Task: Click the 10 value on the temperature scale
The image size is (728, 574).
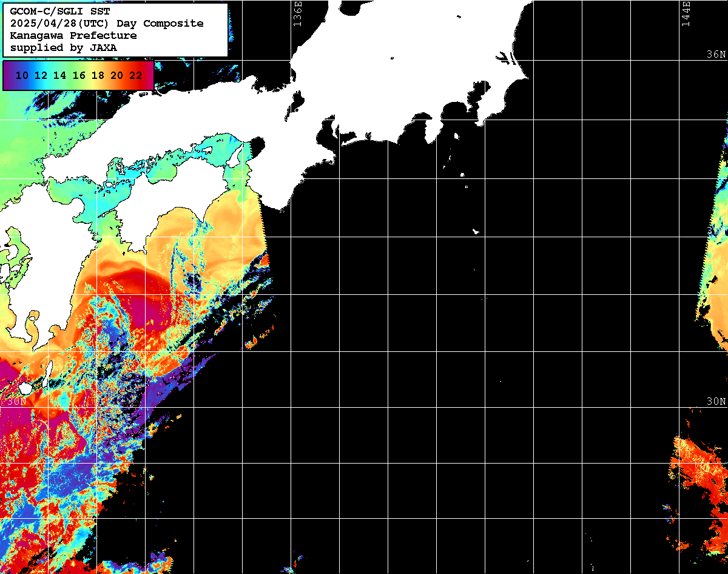Action: (x=22, y=75)
